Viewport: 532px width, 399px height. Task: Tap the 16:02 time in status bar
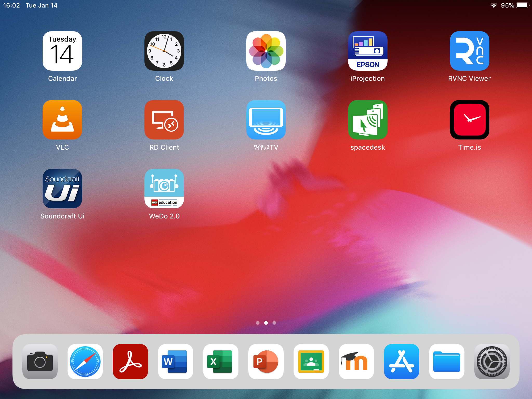[11, 5]
